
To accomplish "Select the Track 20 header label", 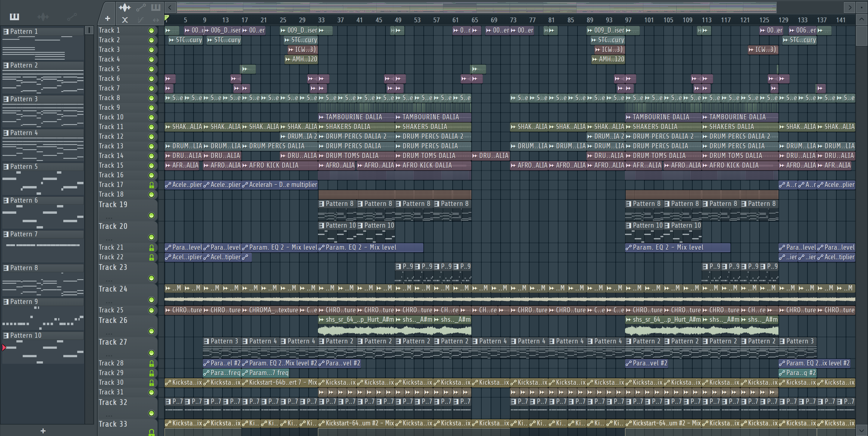I will point(113,226).
